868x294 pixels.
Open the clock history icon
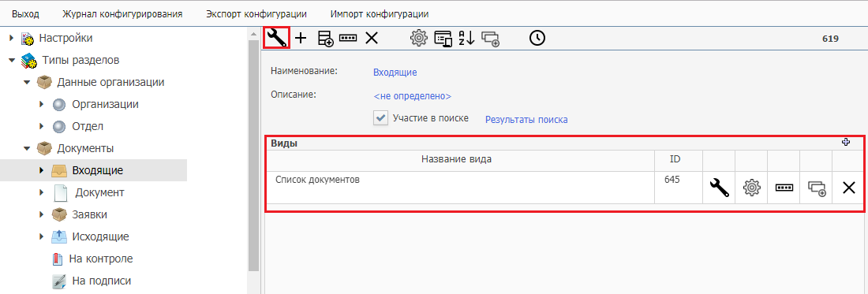pos(537,38)
